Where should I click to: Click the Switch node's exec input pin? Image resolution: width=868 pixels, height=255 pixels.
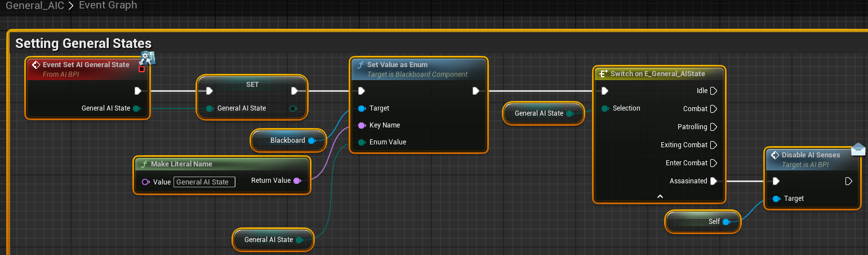pyautogui.click(x=605, y=91)
